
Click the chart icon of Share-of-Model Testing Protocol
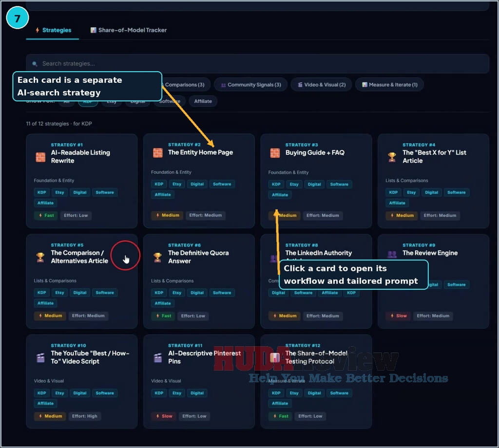(275, 358)
